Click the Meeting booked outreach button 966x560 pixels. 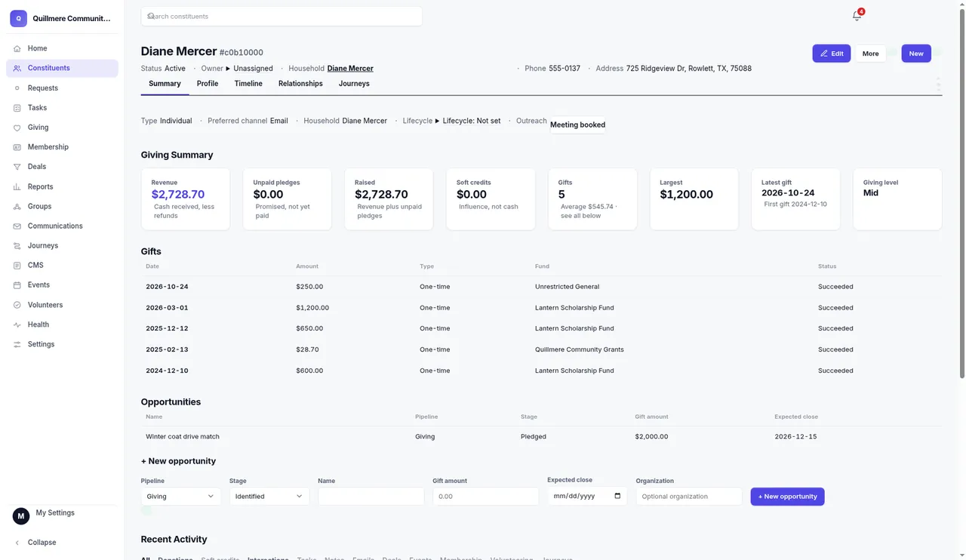[577, 125]
